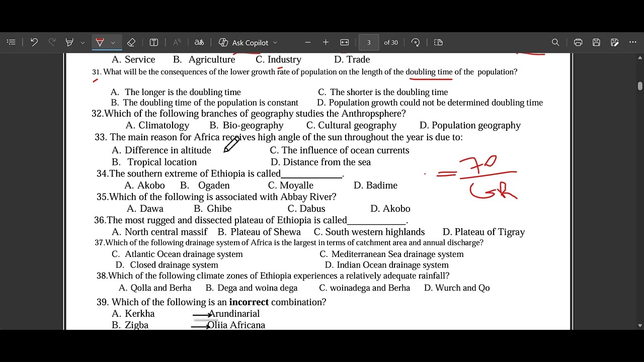Image resolution: width=644 pixels, height=362 pixels.
Task: Click underlined 'doubling time' in question 31
Action: click(x=429, y=72)
